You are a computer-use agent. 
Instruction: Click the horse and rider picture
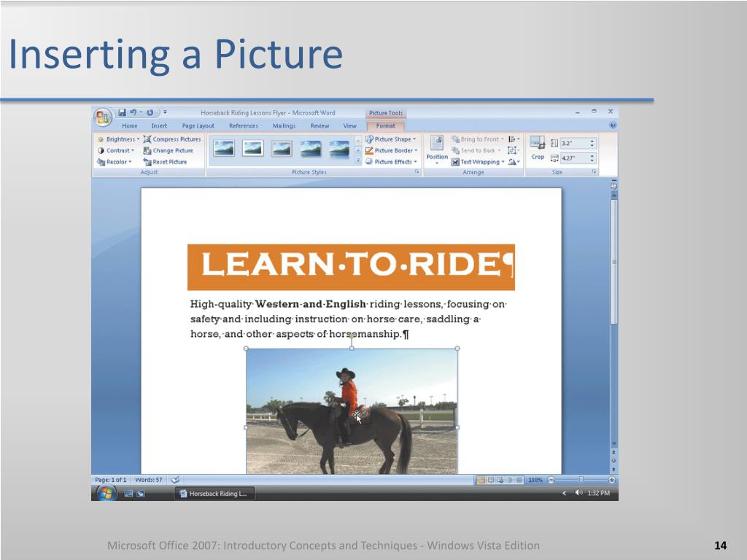point(352,411)
